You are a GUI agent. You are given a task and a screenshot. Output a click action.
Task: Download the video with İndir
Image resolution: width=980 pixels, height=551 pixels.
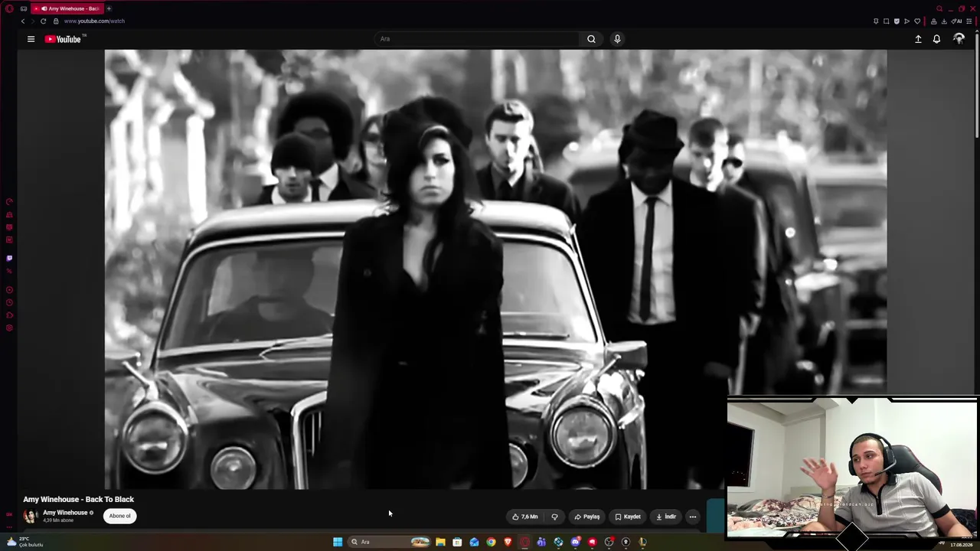pyautogui.click(x=666, y=517)
